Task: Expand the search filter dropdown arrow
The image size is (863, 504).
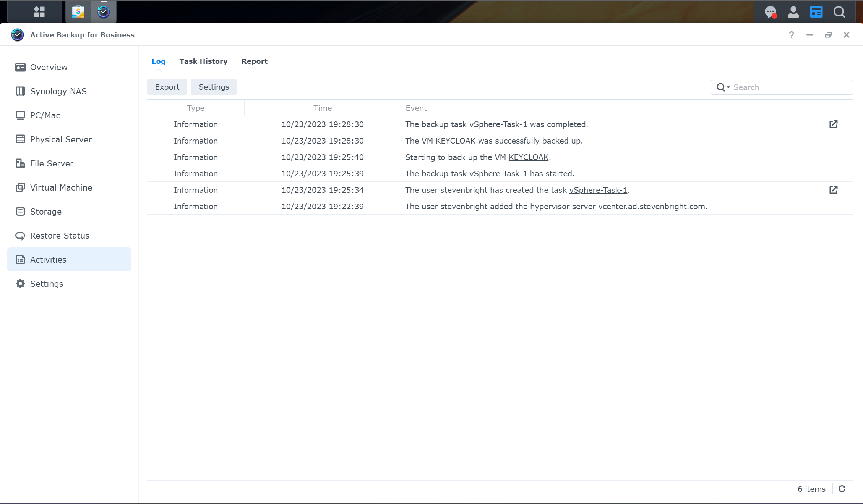Action: [728, 87]
